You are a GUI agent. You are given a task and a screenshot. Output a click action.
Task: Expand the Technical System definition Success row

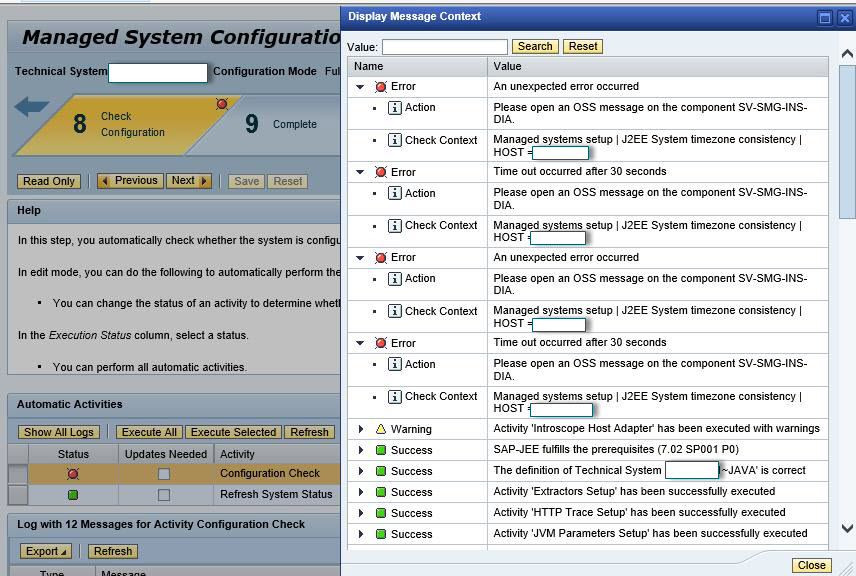pyautogui.click(x=361, y=471)
